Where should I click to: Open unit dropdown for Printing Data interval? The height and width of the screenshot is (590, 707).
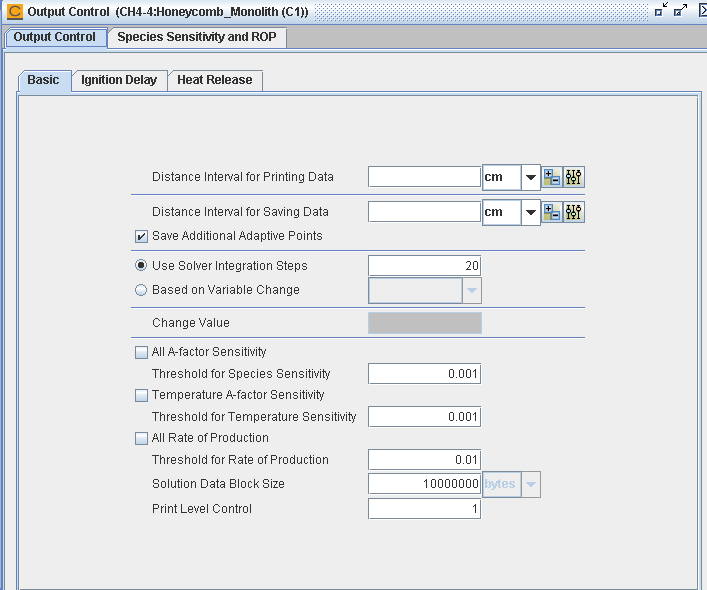click(530, 178)
